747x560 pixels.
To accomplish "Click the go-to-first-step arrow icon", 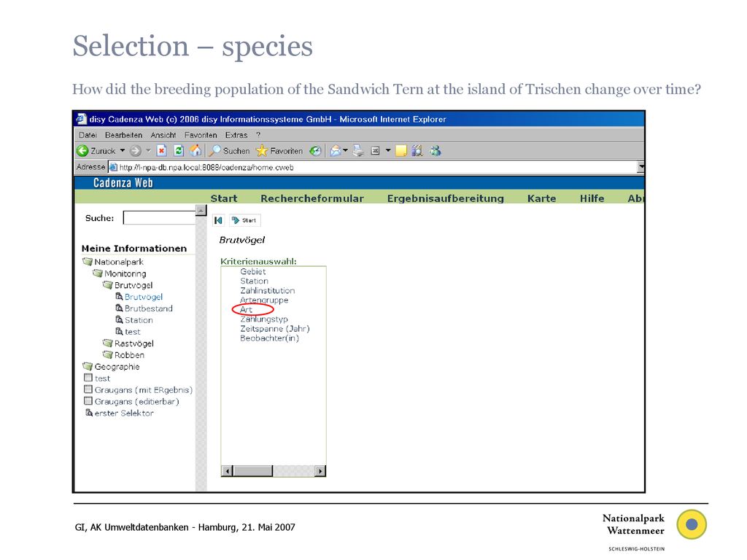I will (x=218, y=220).
